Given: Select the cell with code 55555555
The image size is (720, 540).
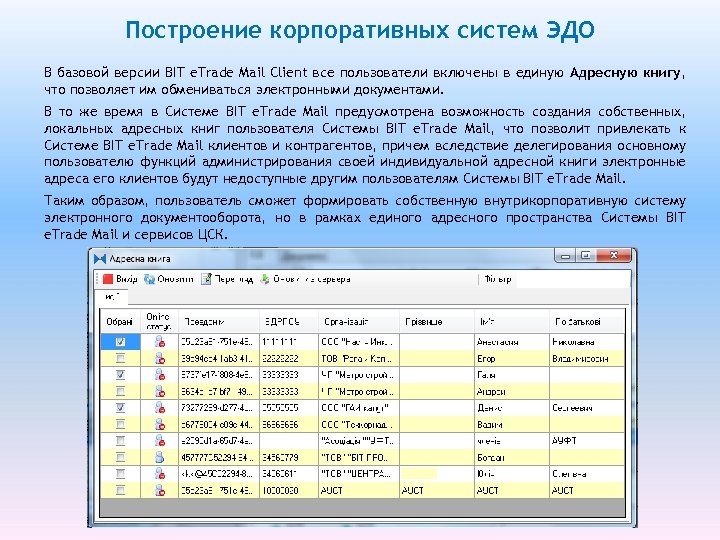Looking at the screenshot, I should point(288,408).
